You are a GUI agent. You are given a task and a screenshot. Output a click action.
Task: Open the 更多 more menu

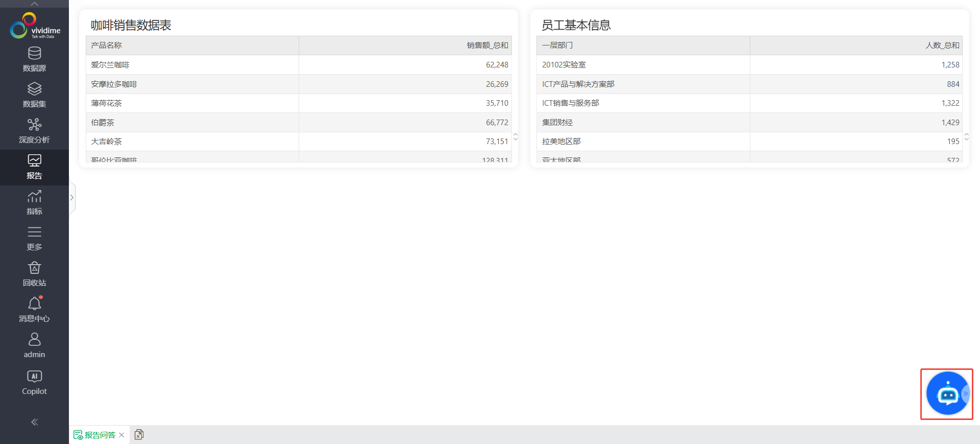pyautogui.click(x=34, y=239)
